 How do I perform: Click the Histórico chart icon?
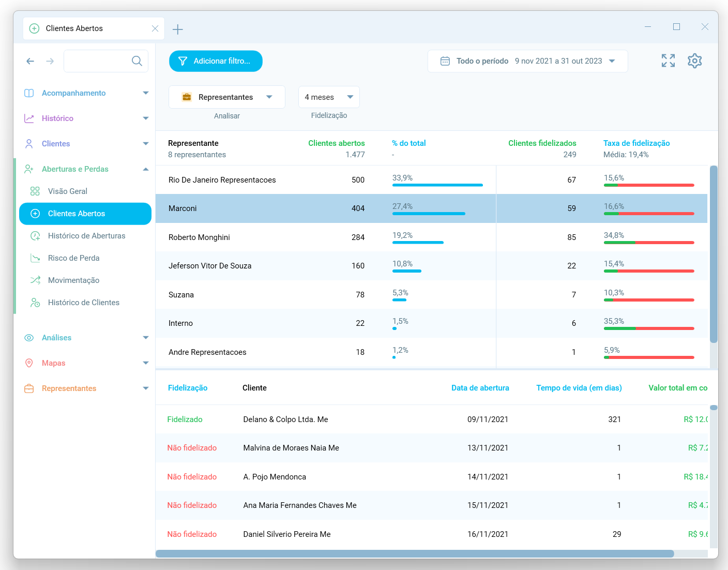coord(29,118)
